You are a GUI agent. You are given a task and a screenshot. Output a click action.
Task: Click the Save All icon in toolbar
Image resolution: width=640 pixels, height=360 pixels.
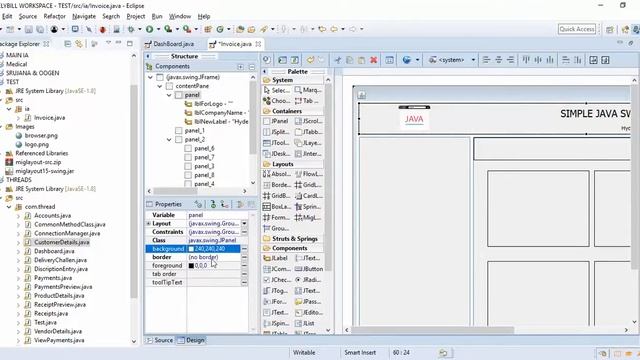tap(40, 29)
